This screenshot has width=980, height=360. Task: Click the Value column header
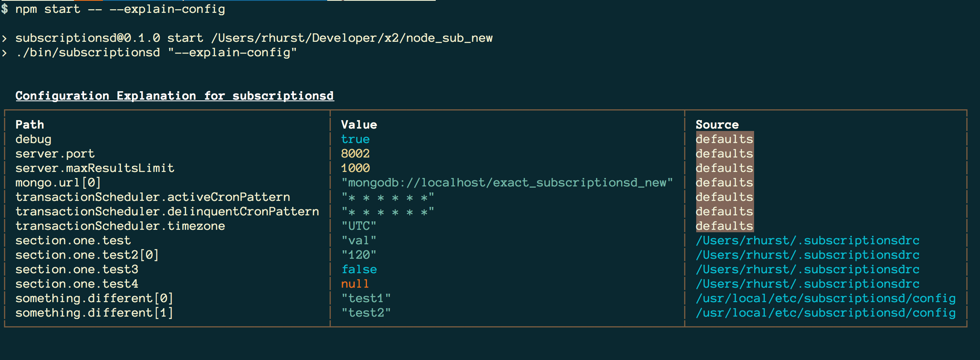(x=359, y=125)
